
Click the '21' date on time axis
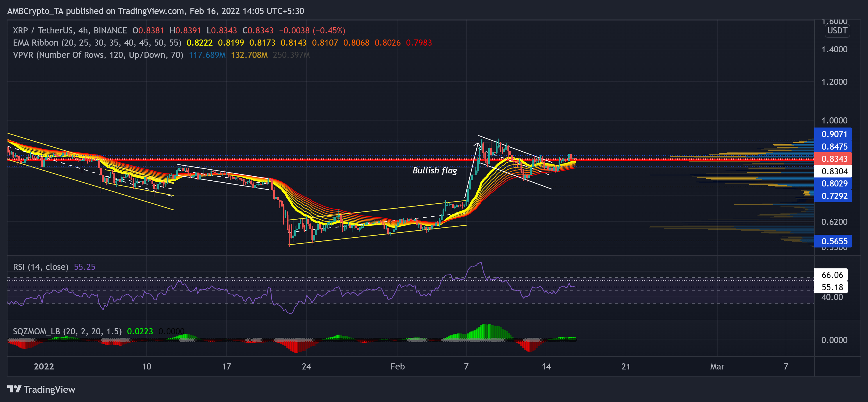626,367
